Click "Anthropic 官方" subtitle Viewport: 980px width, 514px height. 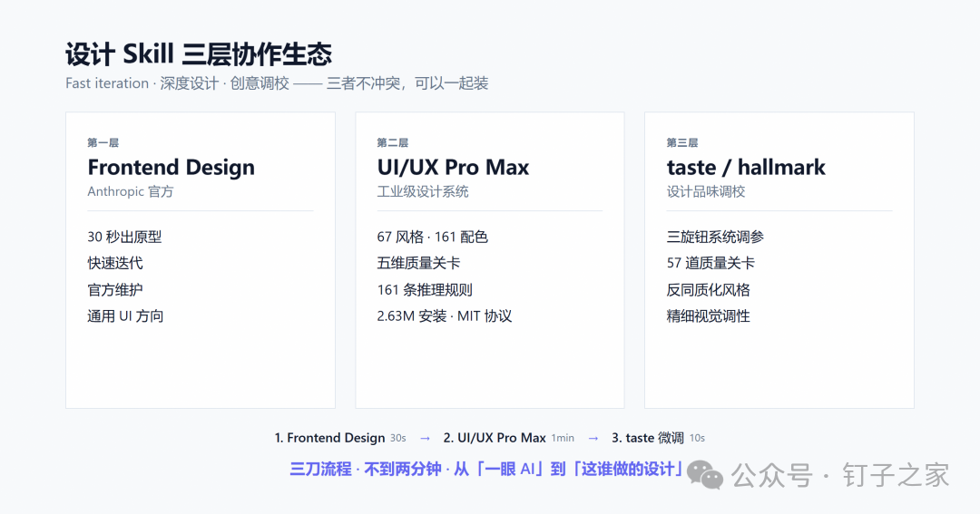point(131,192)
